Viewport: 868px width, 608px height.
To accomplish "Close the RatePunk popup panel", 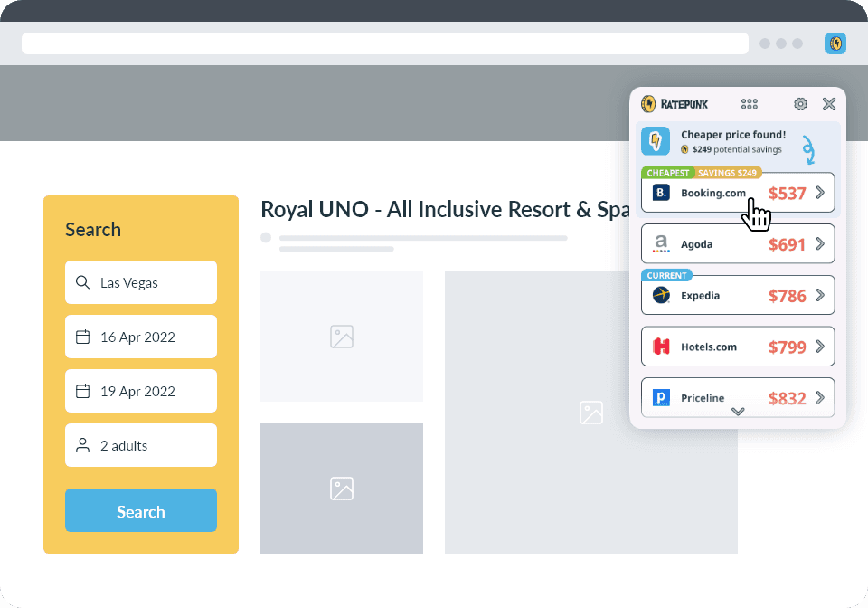I will click(x=828, y=104).
